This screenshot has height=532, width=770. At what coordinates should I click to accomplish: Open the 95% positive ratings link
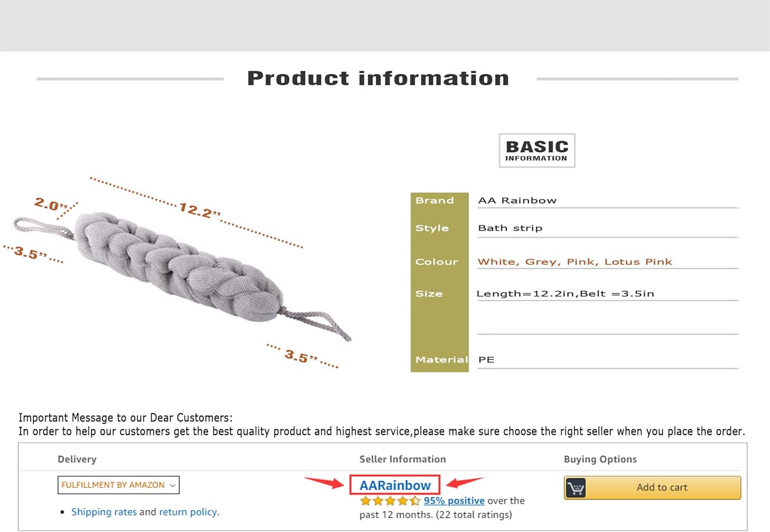coord(454,501)
